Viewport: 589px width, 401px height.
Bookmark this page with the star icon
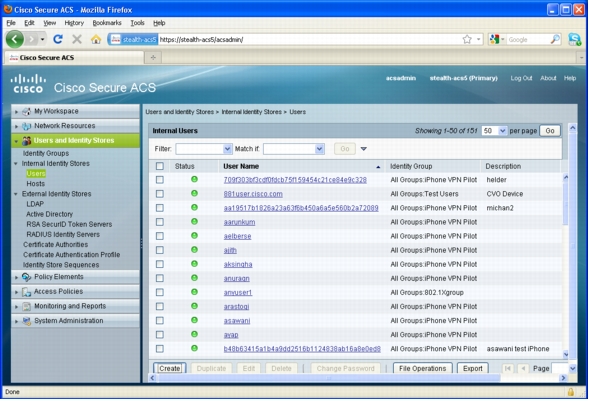467,39
